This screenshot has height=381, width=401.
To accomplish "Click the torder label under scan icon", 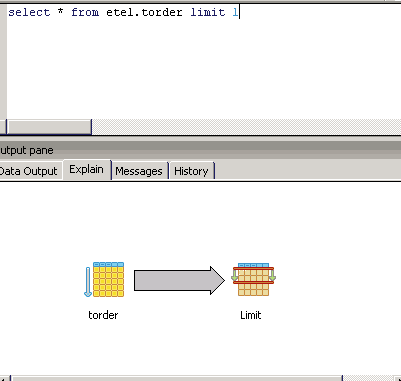I will [103, 315].
